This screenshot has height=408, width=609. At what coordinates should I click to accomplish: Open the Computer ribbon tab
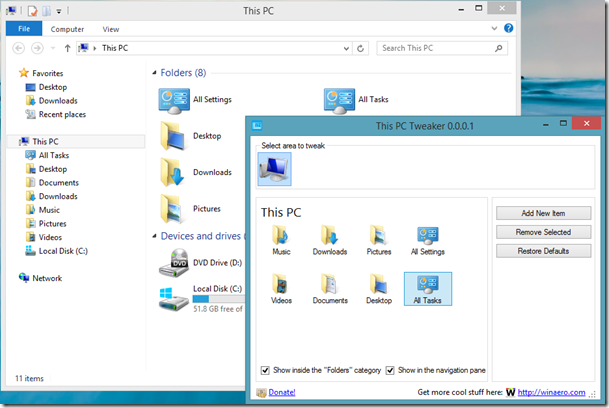[x=67, y=29]
